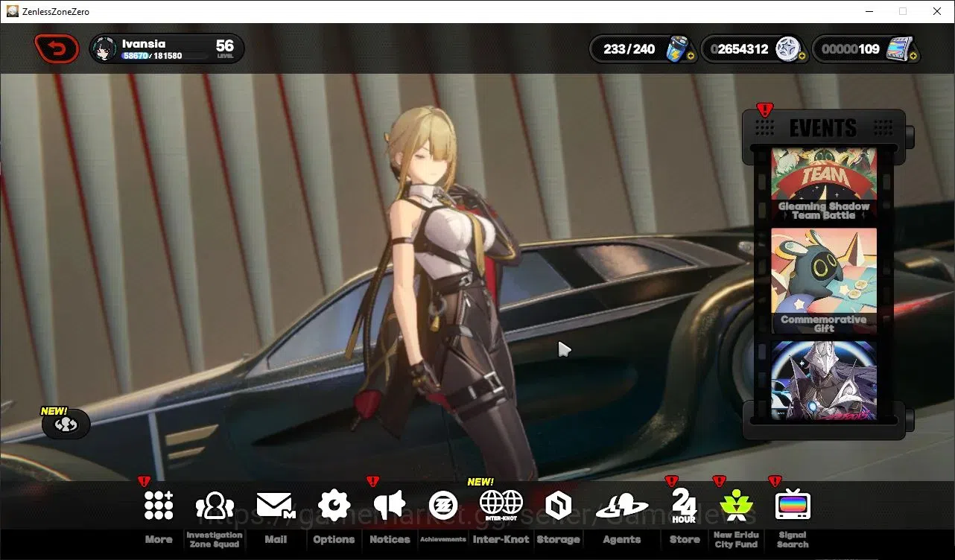Open the Investigation Zone Squad icon
955x560 pixels.
coord(215,506)
